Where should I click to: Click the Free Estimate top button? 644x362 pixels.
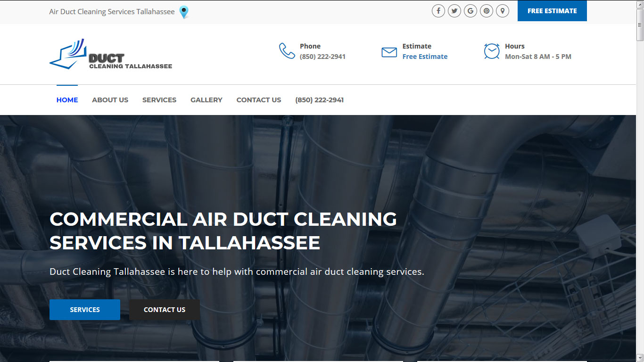coord(552,11)
